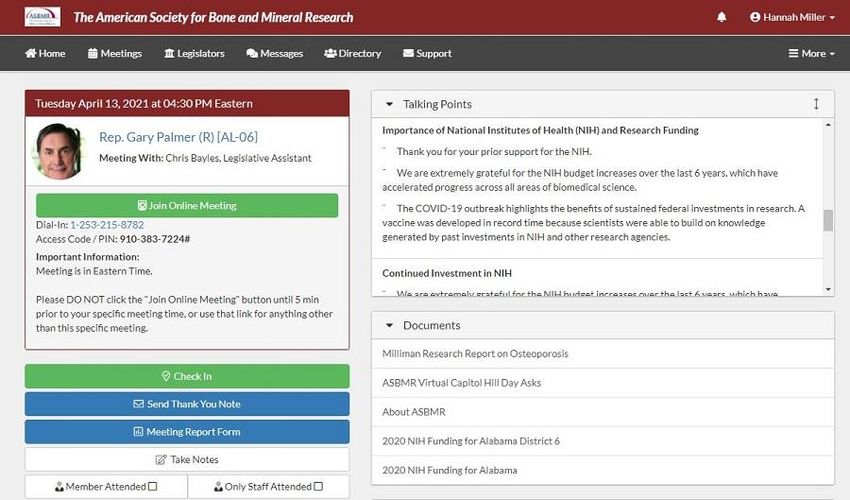Open the notifications bell icon

[x=722, y=17]
